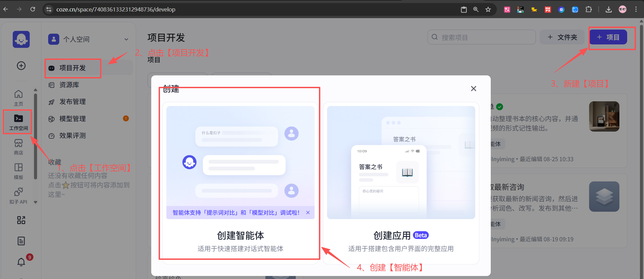
Task: Reload the page with refresh icon
Action: [x=33, y=9]
